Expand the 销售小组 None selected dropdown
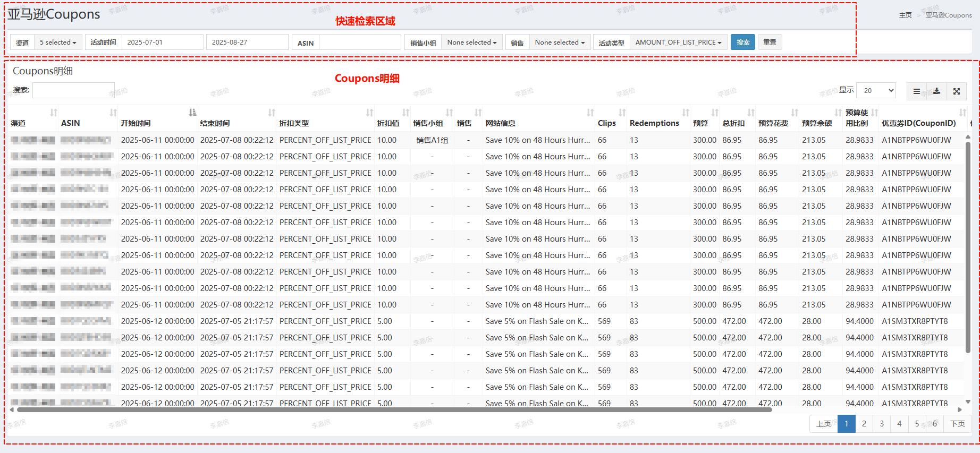980x453 pixels. (472, 42)
